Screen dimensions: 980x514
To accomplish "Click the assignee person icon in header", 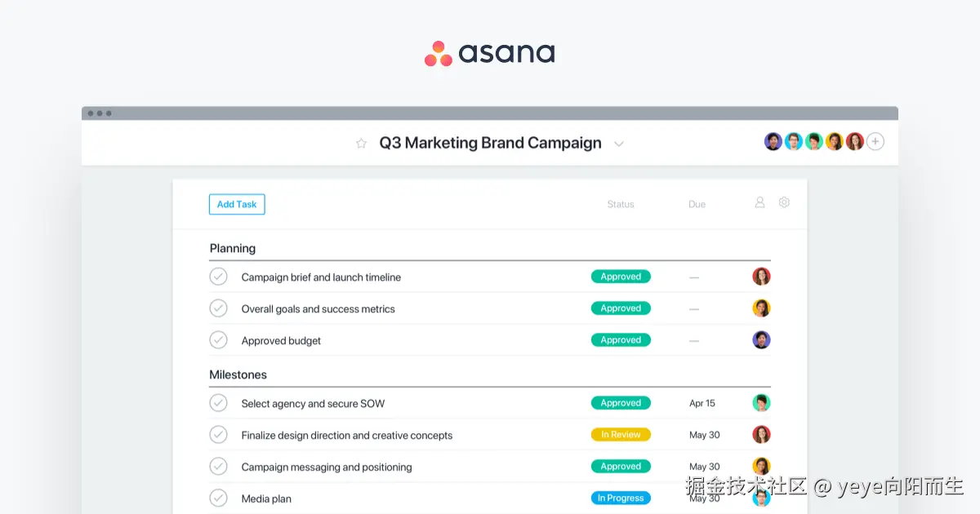I will pyautogui.click(x=759, y=202).
